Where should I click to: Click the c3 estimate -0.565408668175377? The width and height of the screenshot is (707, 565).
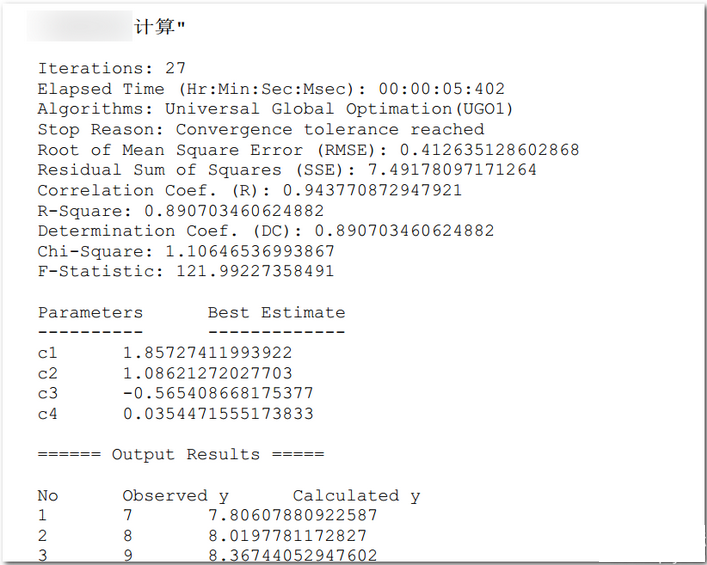tap(218, 393)
